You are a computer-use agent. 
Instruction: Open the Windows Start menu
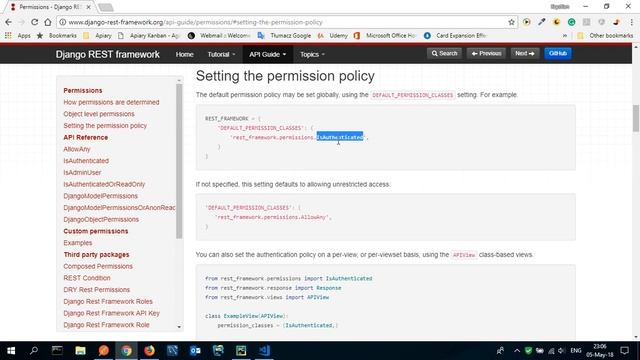click(x=11, y=351)
